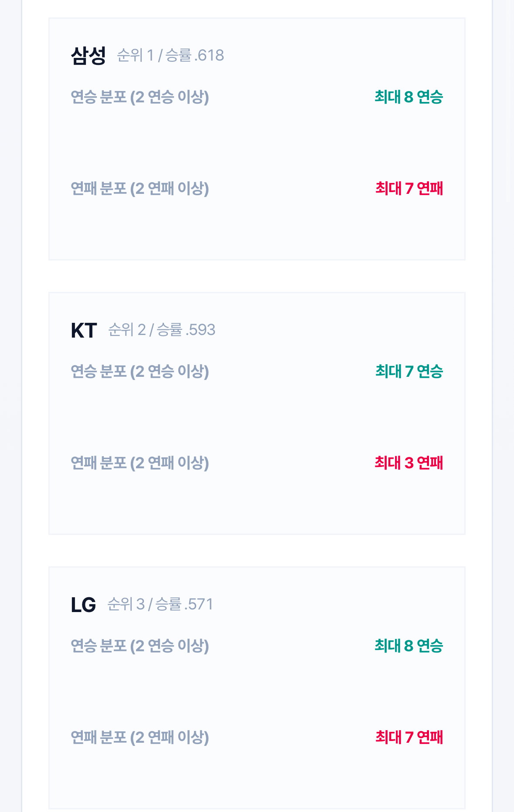
Task: Open the KT team name heading
Action: tap(84, 330)
